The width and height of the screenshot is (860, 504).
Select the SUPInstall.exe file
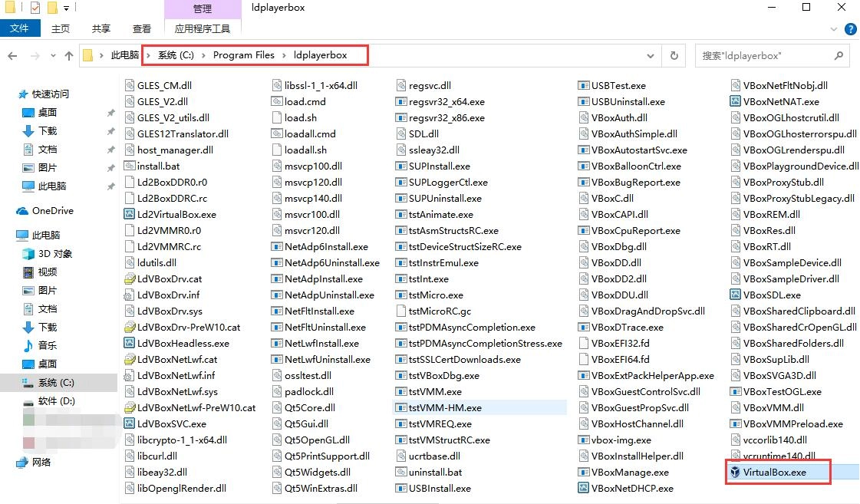pos(433,166)
